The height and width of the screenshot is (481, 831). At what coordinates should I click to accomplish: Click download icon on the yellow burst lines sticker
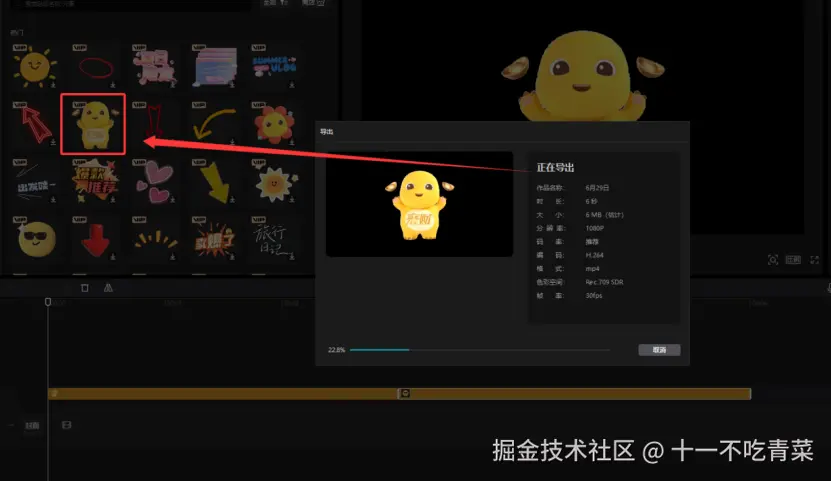pos(172,256)
